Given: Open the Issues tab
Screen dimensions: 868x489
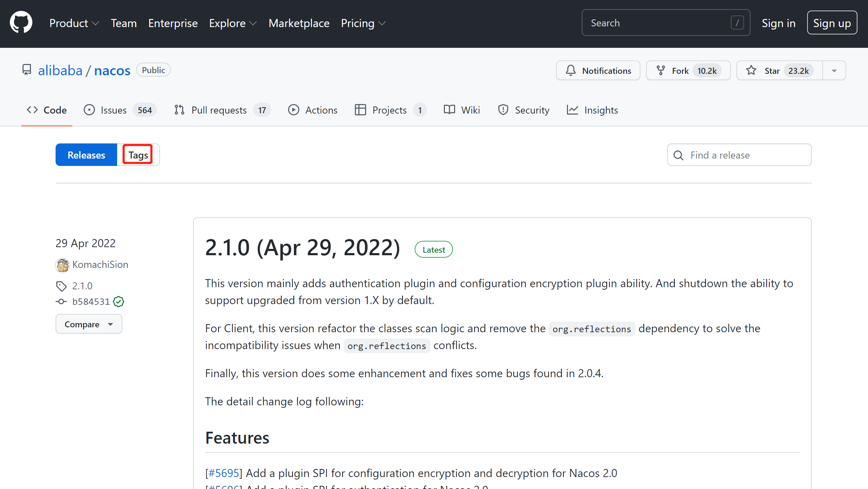Looking at the screenshot, I should [x=120, y=110].
